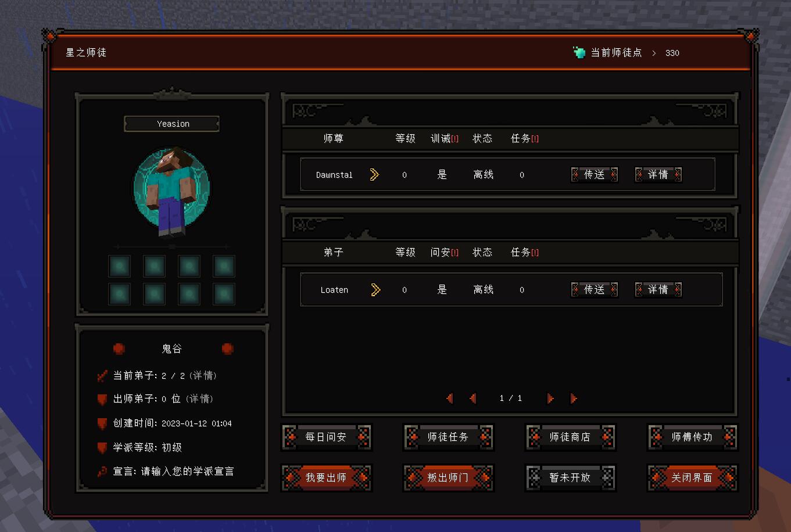The image size is (791, 532).
Task: Select the first teal slot in top row
Action: click(x=119, y=266)
